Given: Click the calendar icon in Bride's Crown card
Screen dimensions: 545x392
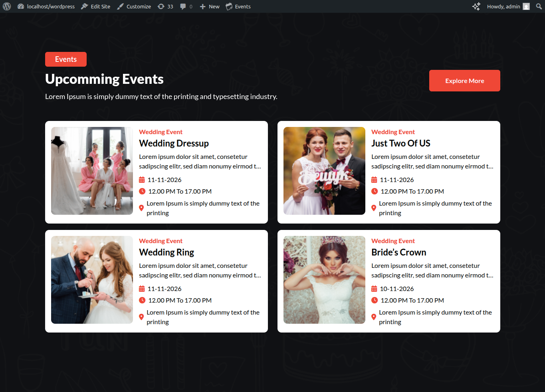Looking at the screenshot, I should point(374,289).
